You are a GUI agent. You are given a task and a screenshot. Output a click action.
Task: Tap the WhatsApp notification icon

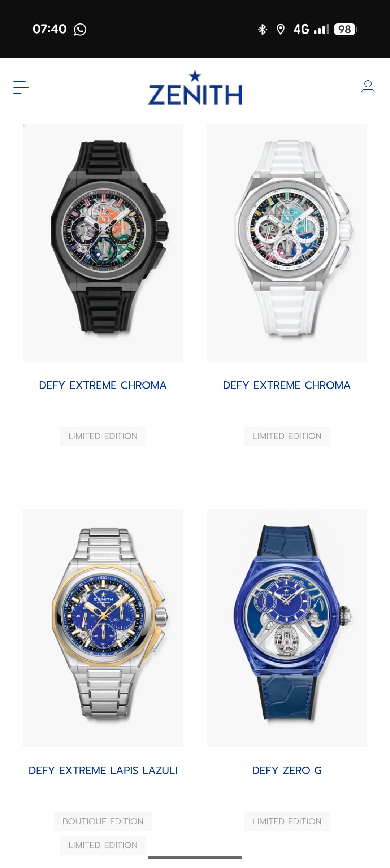point(80,29)
